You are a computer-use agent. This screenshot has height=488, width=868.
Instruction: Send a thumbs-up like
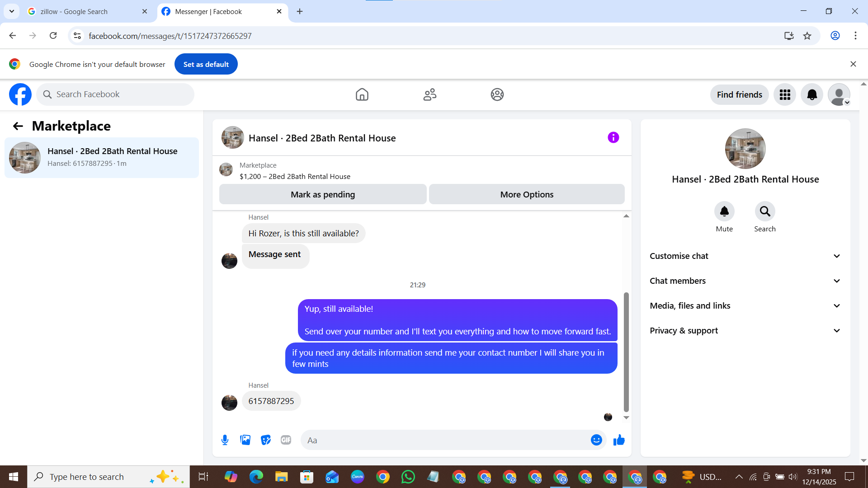click(619, 440)
